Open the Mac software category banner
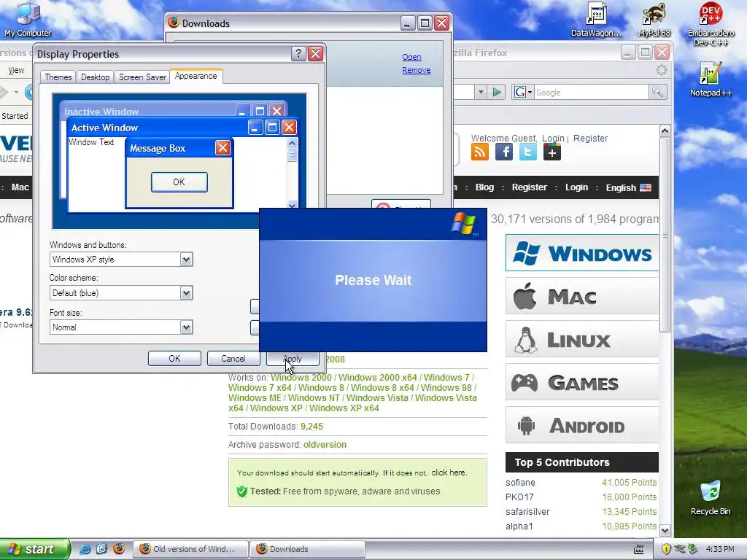Image resolution: width=747 pixels, height=560 pixels. tap(582, 296)
